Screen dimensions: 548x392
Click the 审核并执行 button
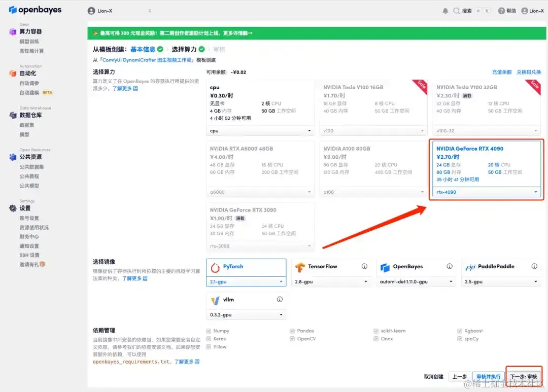(x=489, y=377)
